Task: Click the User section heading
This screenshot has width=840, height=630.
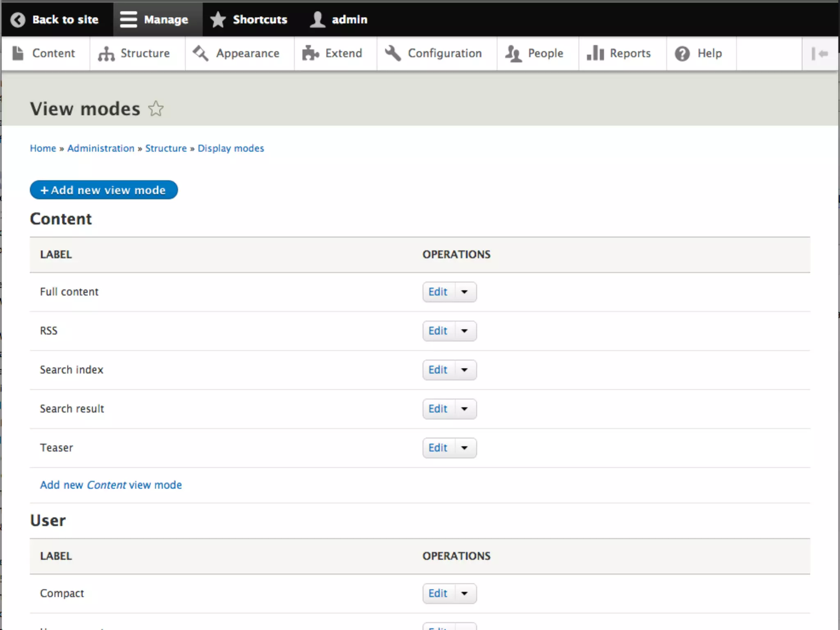Action: pos(48,520)
